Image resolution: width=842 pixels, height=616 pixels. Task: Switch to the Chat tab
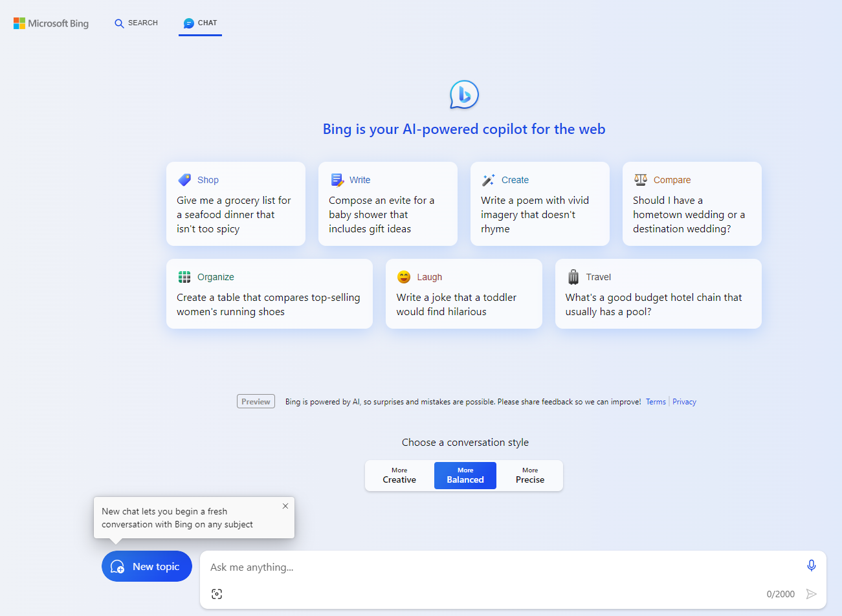tap(200, 23)
